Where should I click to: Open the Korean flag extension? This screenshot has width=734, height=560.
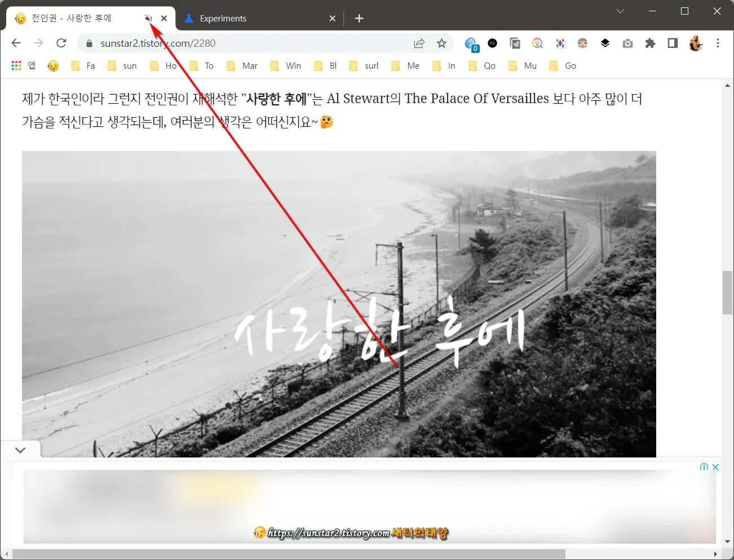[560, 43]
